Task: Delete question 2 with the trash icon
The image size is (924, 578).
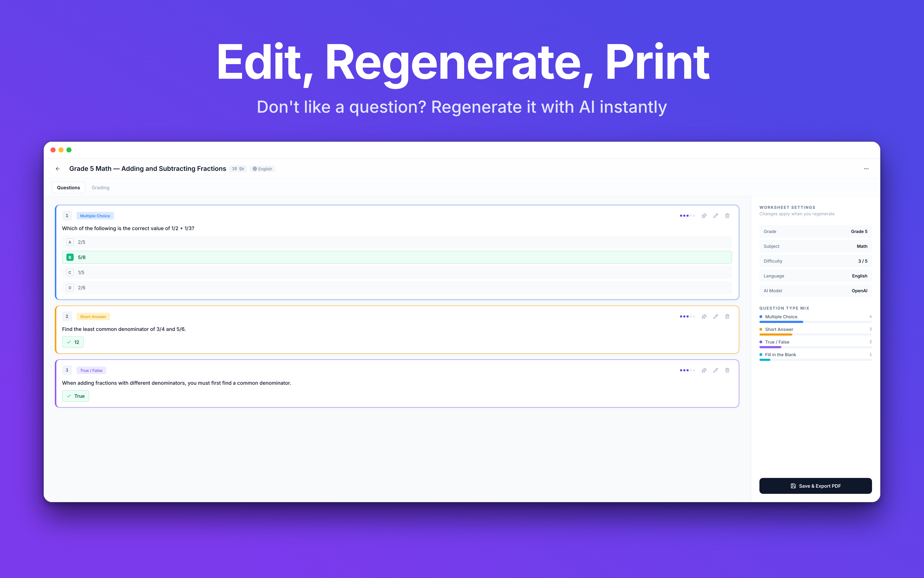Action: point(727,316)
